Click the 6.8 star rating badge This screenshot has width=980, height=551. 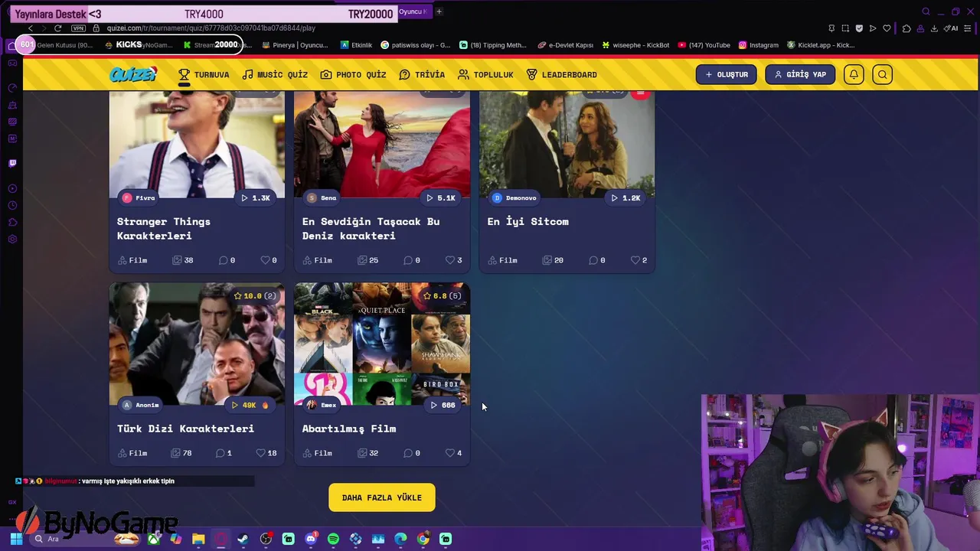pos(443,295)
